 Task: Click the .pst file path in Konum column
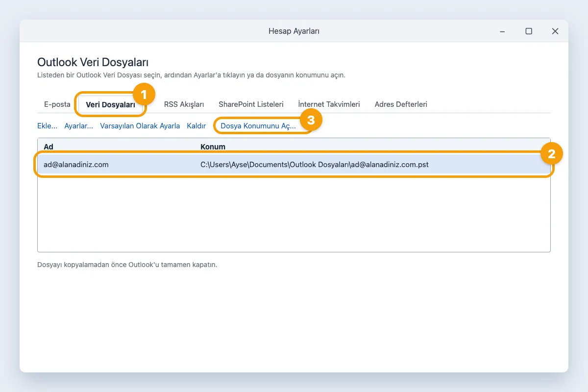click(x=315, y=165)
